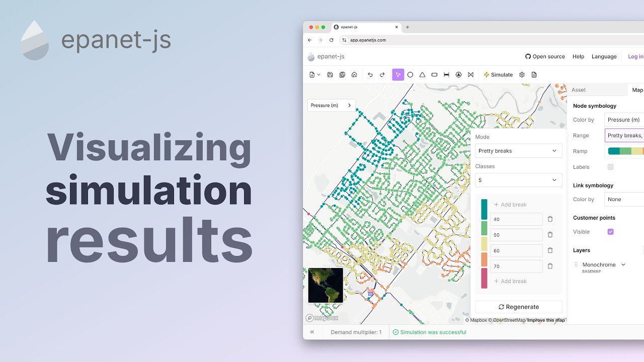Select the reservoir triangle tool
Viewport: 644px width, 362px height.
click(x=422, y=74)
